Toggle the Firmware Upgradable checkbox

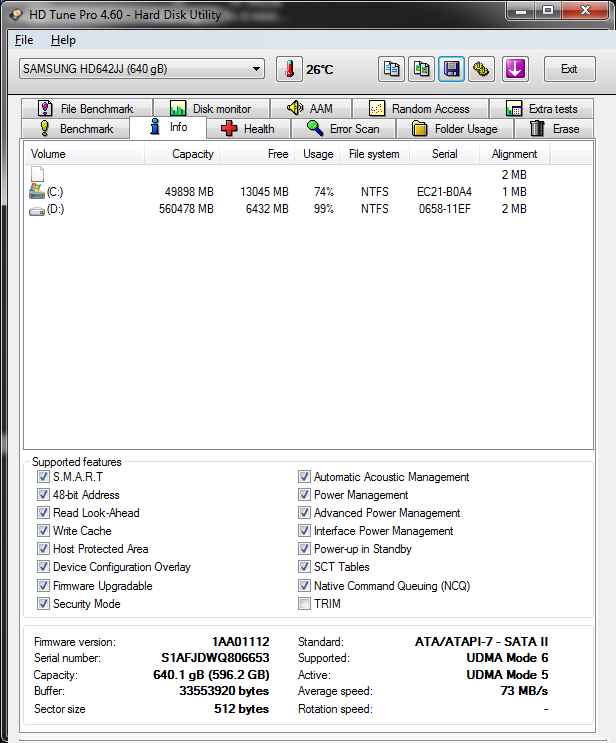pos(43,586)
